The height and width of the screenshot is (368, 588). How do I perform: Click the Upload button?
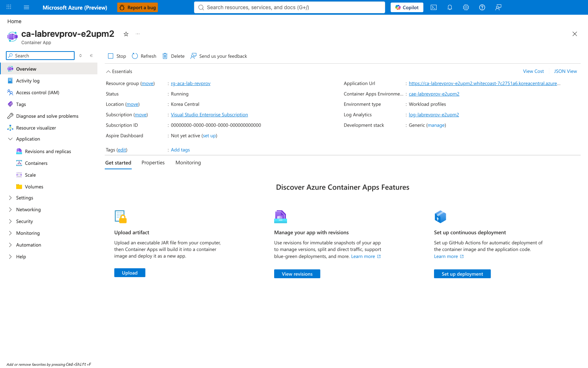pyautogui.click(x=130, y=273)
